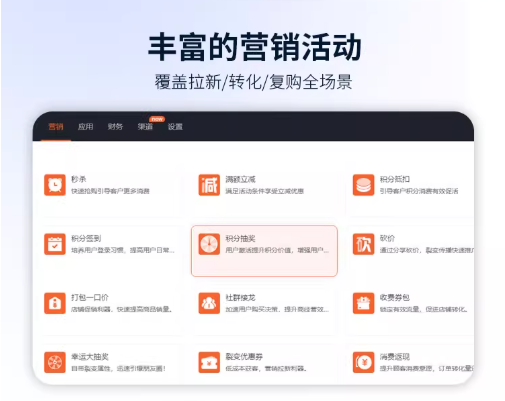Open the 财务 tab
This screenshot has height=401, width=505.
click(115, 127)
